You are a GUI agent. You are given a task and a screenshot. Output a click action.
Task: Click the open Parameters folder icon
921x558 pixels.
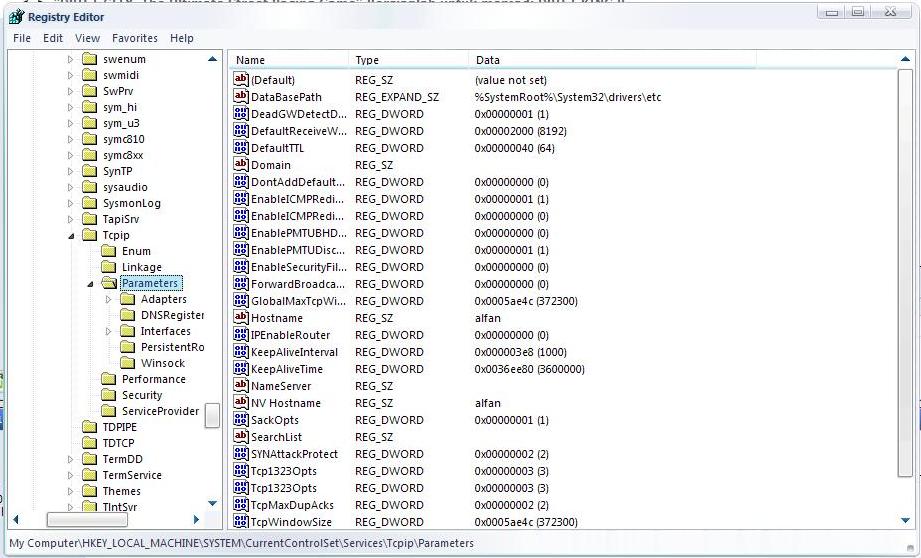(x=109, y=283)
